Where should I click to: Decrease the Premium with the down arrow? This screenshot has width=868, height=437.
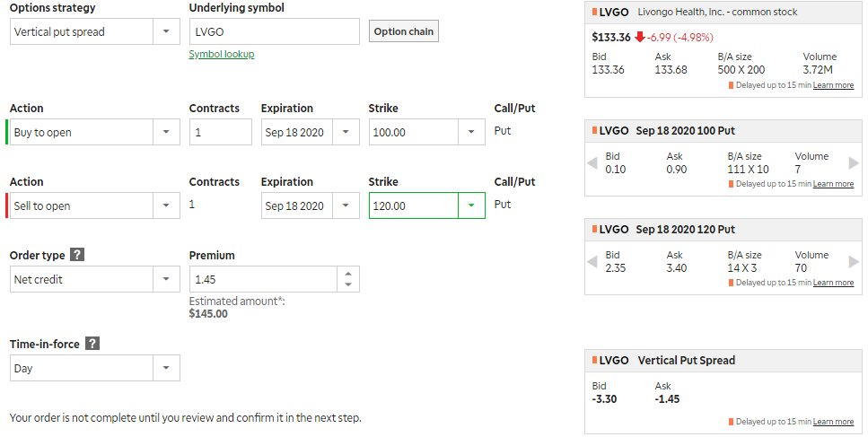coord(348,284)
